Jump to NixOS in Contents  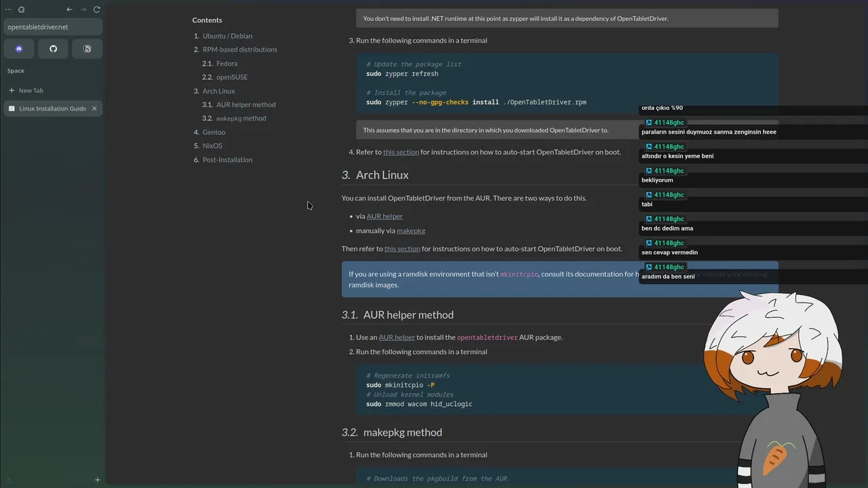coord(212,146)
